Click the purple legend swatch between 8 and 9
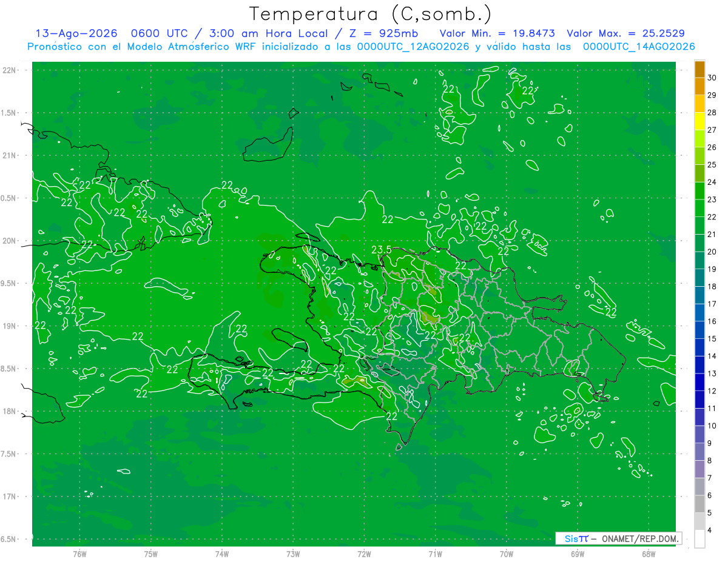Screen dimensions: 728x562 tap(699, 452)
